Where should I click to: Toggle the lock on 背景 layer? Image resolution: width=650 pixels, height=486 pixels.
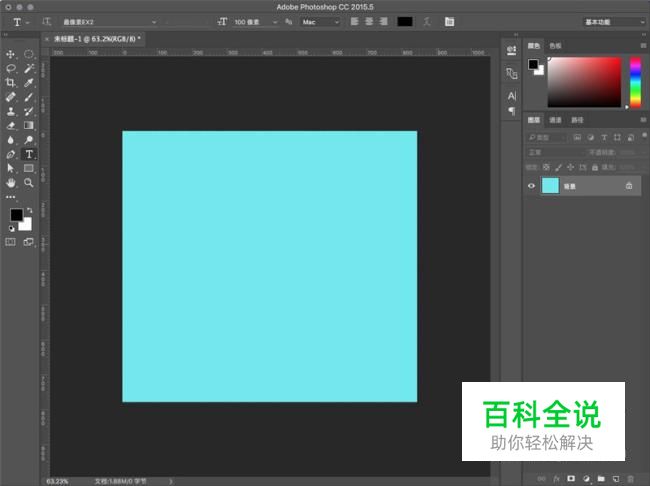tap(629, 186)
